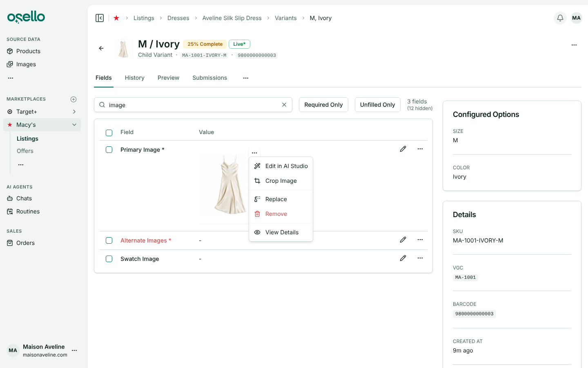The width and height of the screenshot is (588, 368).
Task: Toggle the Unfilled Only filter
Action: click(x=378, y=105)
